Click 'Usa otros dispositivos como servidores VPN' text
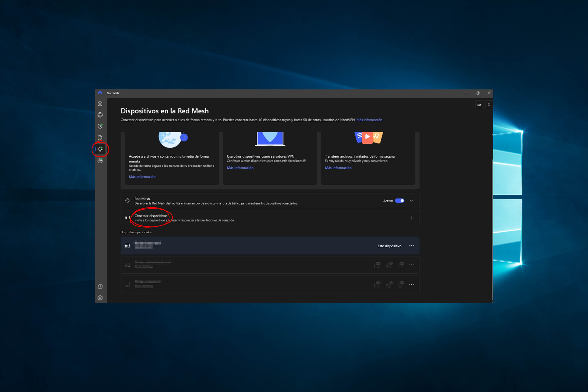 click(261, 157)
